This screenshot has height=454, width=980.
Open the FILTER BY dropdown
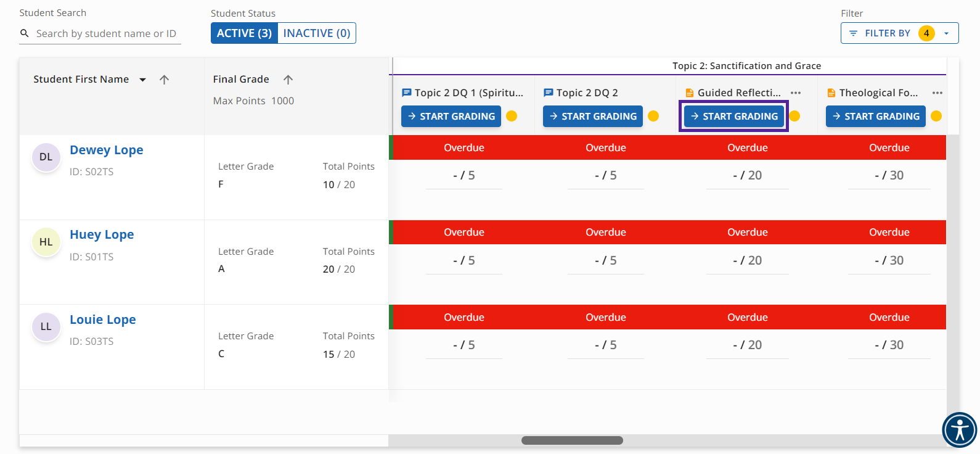tap(899, 33)
